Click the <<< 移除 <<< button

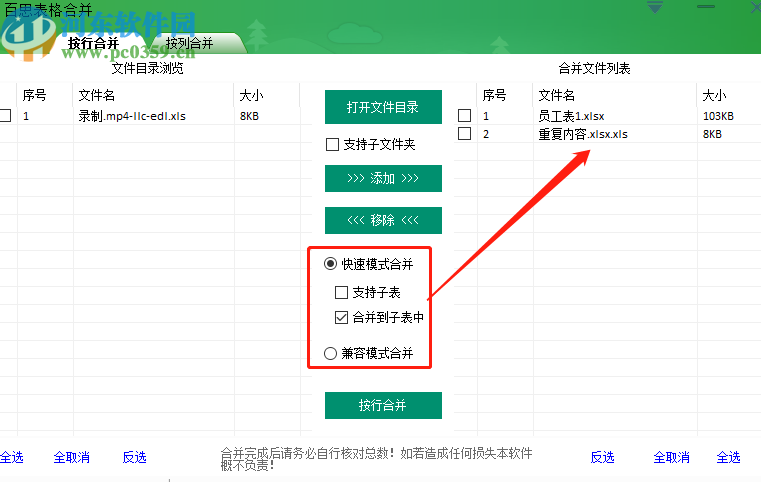point(383,220)
